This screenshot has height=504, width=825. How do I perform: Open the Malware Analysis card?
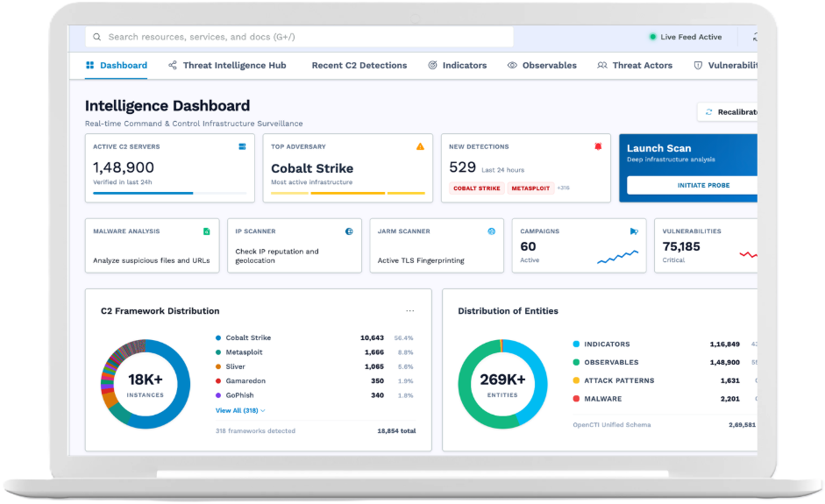pos(152,245)
